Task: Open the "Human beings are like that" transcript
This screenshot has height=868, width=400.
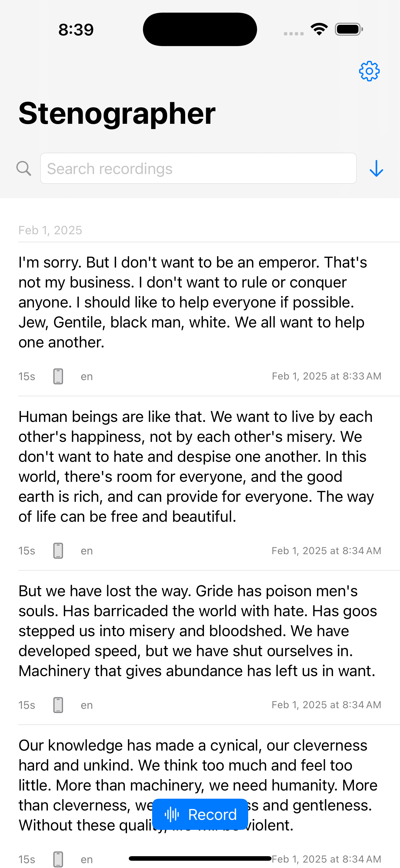Action: click(196, 467)
